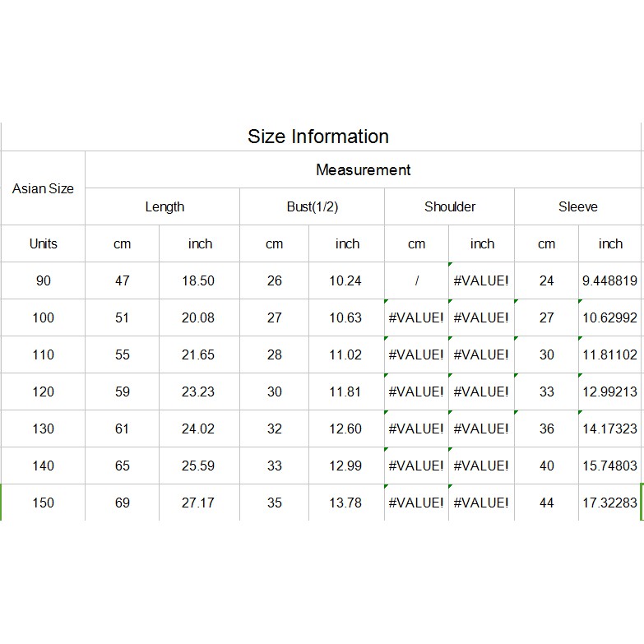Select the cell with value 21.65
The width and height of the screenshot is (644, 644).
pyautogui.click(x=199, y=354)
